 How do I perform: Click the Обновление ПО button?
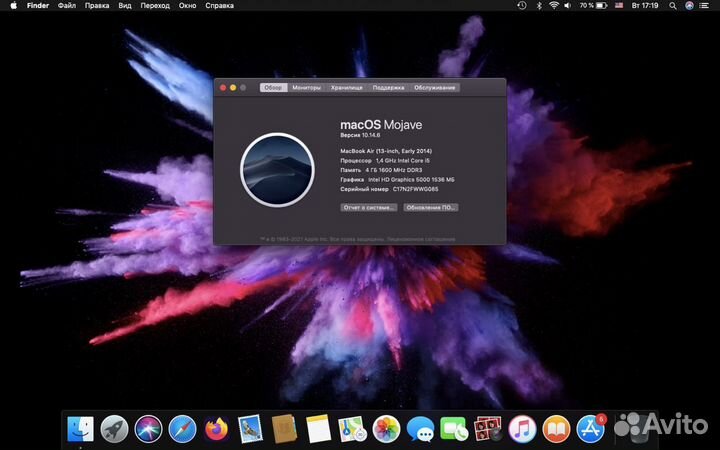click(431, 208)
